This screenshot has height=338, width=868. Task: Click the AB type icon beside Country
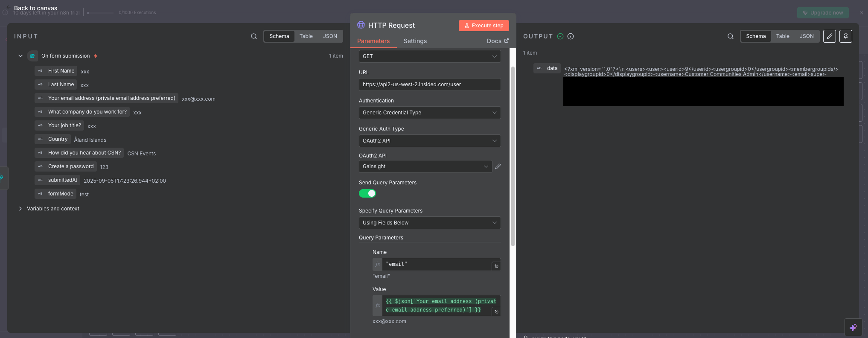(41, 139)
